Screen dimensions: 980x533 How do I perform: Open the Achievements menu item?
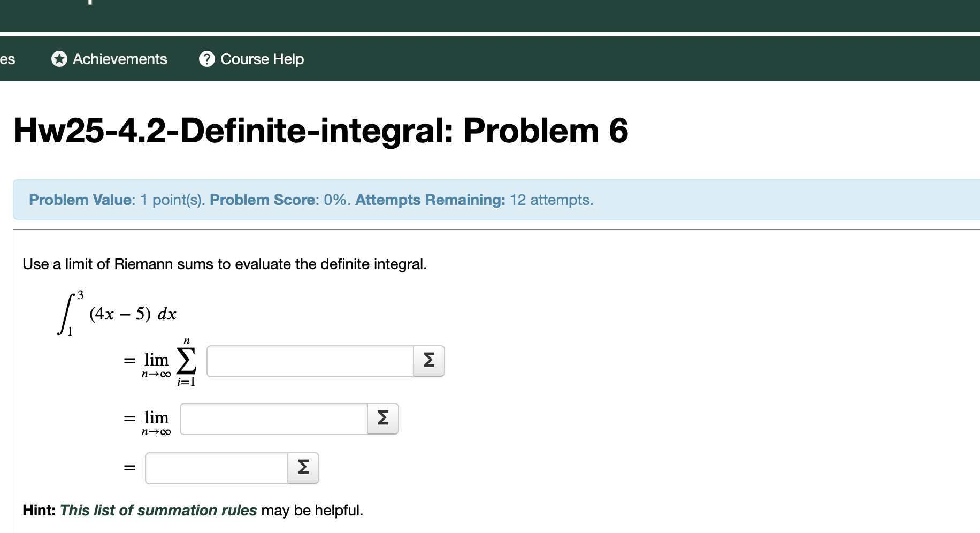(110, 59)
